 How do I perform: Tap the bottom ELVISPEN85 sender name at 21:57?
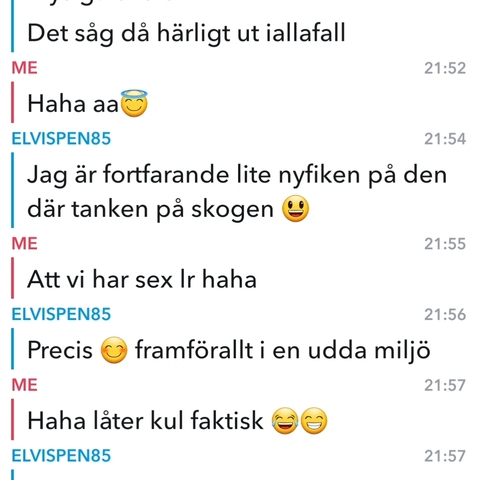(x=61, y=456)
